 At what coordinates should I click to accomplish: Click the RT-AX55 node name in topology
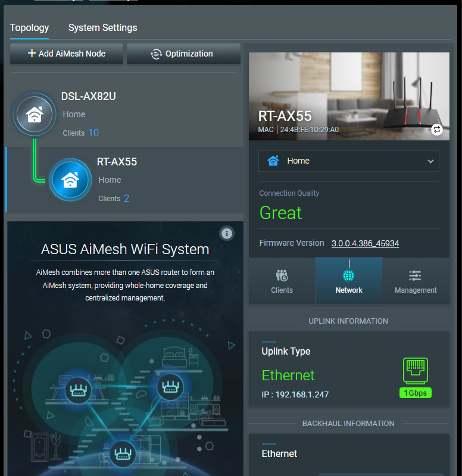click(117, 161)
